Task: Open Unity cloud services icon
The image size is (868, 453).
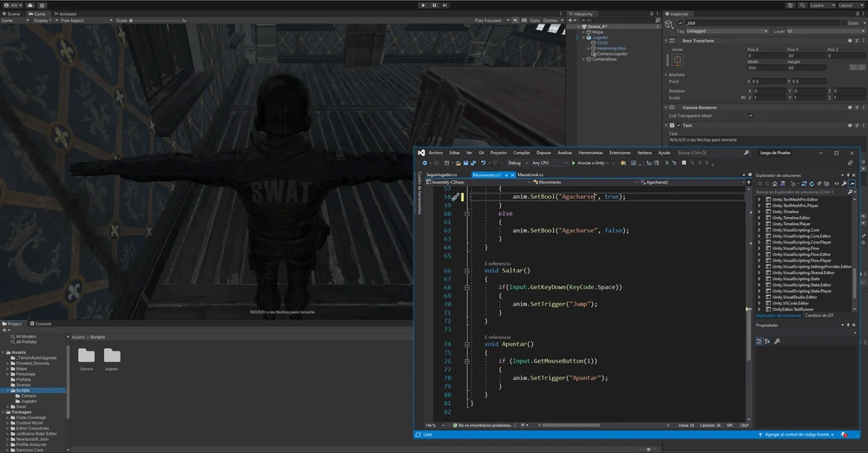Action: point(30,5)
